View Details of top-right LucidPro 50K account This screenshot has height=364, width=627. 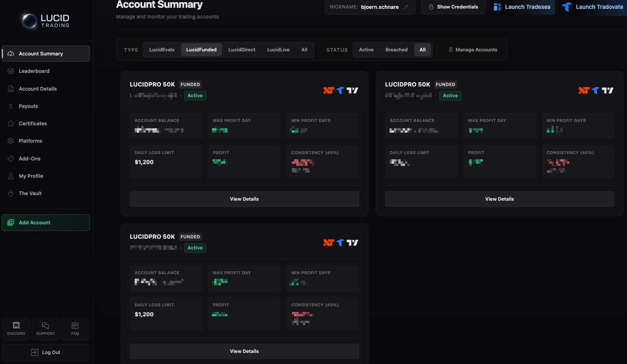(500, 199)
